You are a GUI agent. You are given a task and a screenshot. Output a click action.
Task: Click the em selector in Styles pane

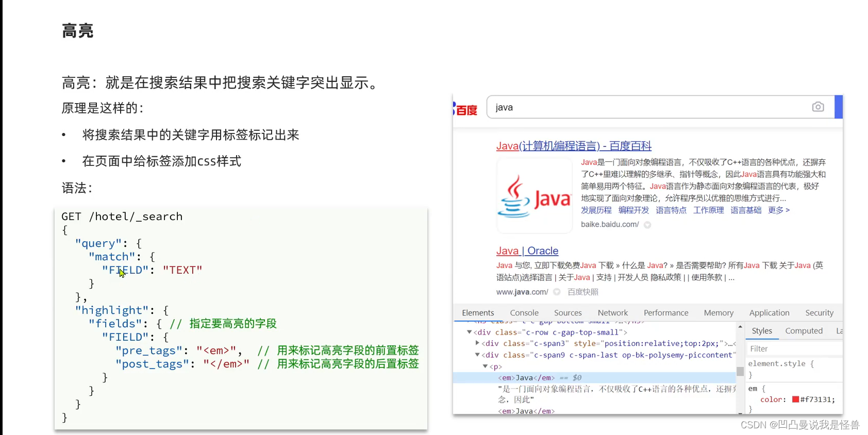point(753,389)
